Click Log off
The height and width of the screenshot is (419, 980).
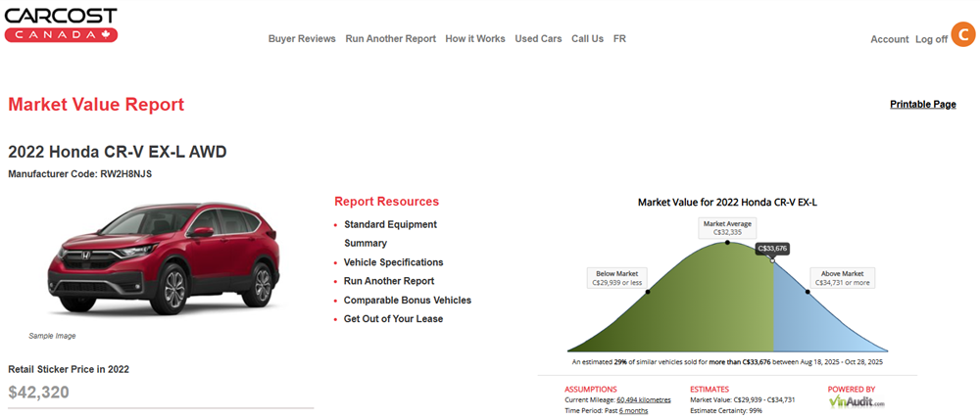pos(931,39)
